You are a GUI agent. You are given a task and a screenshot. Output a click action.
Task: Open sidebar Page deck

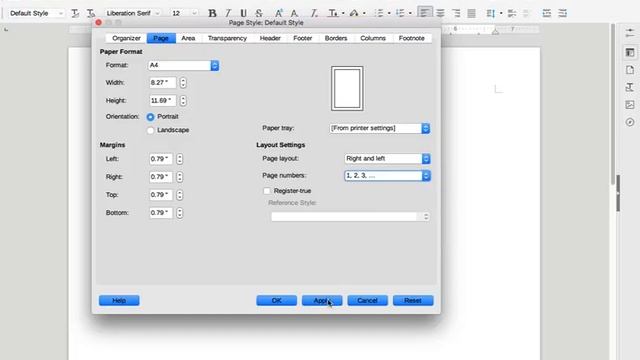tap(630, 70)
